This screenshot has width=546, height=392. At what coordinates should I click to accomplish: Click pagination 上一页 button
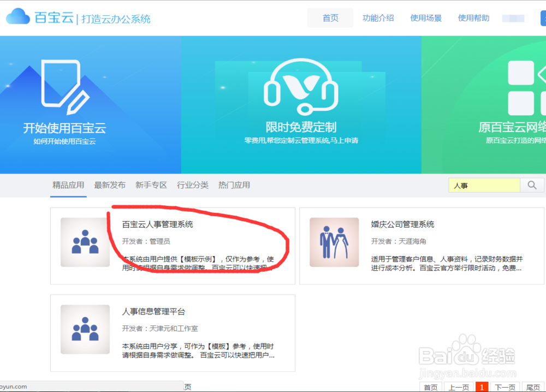(x=458, y=387)
